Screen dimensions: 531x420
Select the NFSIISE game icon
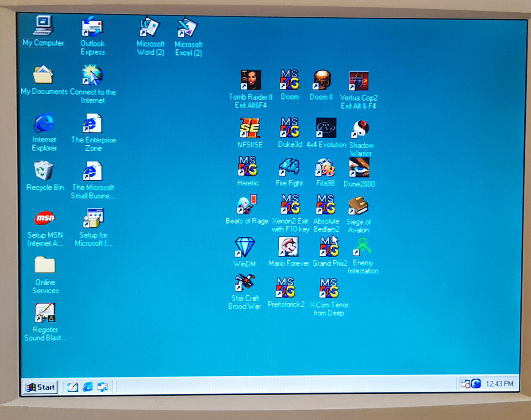coord(250,127)
